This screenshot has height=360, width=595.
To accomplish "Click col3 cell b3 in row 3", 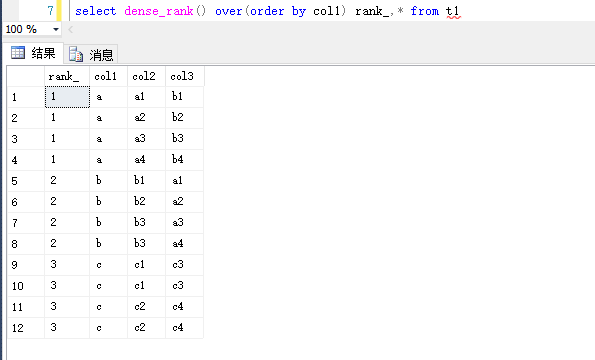I will click(x=185, y=139).
